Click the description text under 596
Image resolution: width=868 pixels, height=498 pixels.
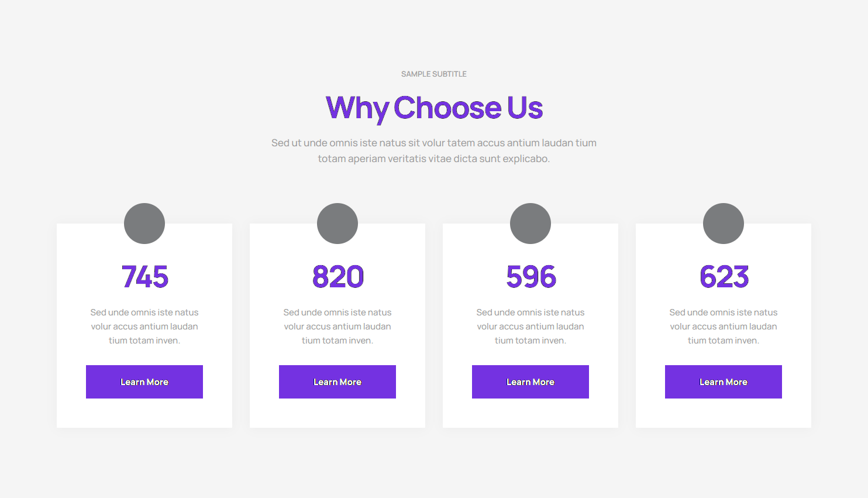[531, 327]
